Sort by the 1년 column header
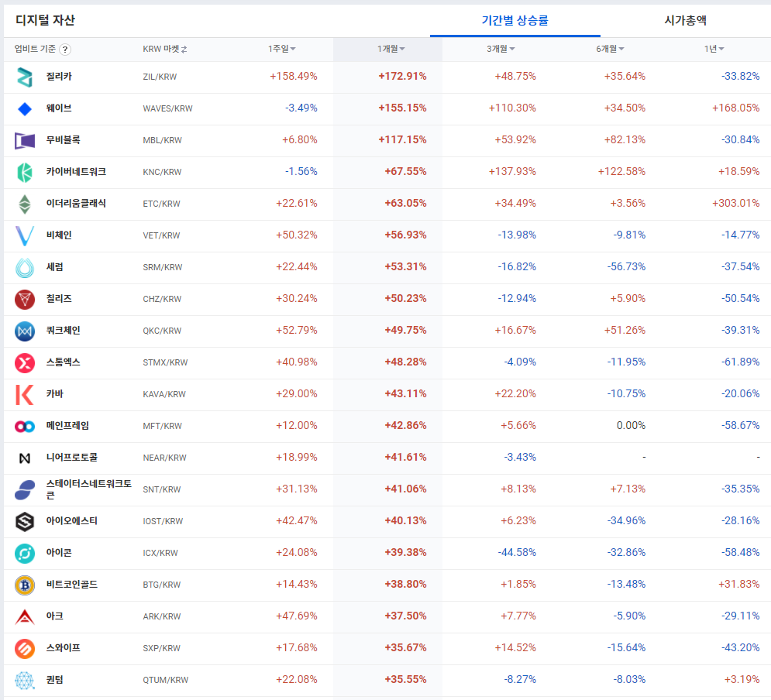This screenshot has height=700, width=771. point(714,49)
